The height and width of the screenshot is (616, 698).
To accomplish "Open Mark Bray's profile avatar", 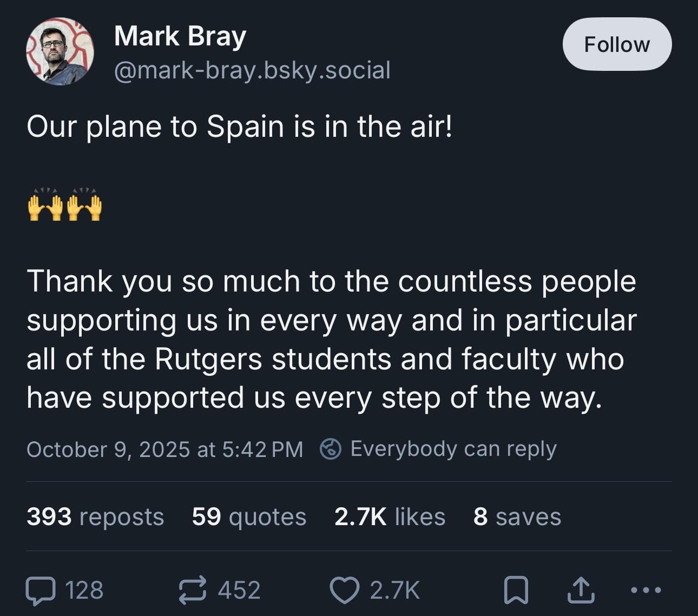I will pos(60,51).
